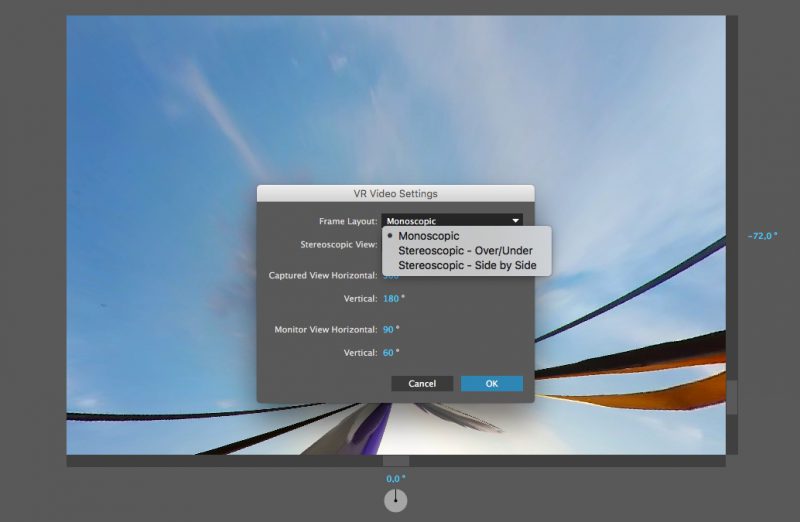Viewport: 800px width, 522px height.
Task: Click the left end of horizontal scrollbar track
Action: (75, 461)
